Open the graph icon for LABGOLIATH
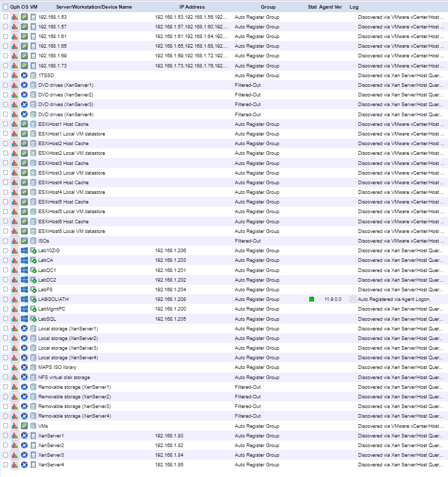This screenshot has width=448, height=477. (15, 299)
